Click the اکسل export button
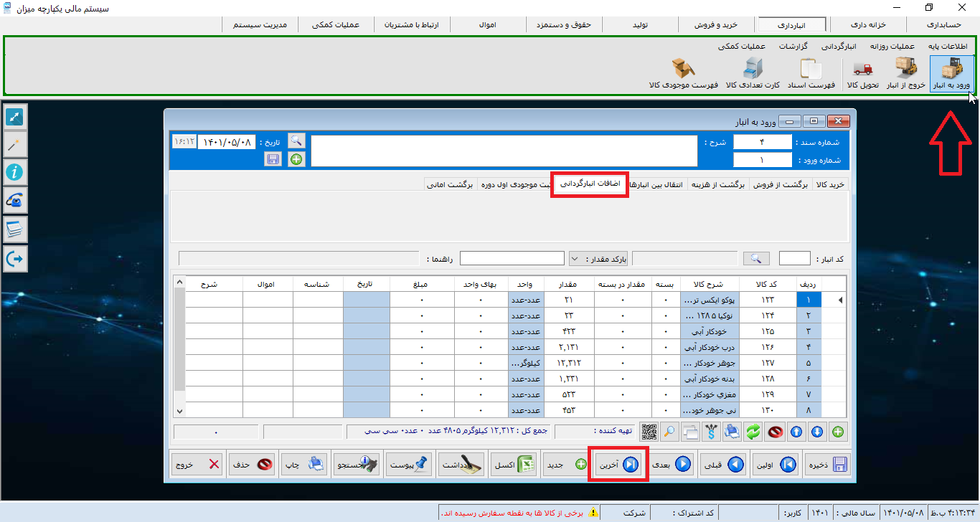980x522 pixels. (514, 465)
